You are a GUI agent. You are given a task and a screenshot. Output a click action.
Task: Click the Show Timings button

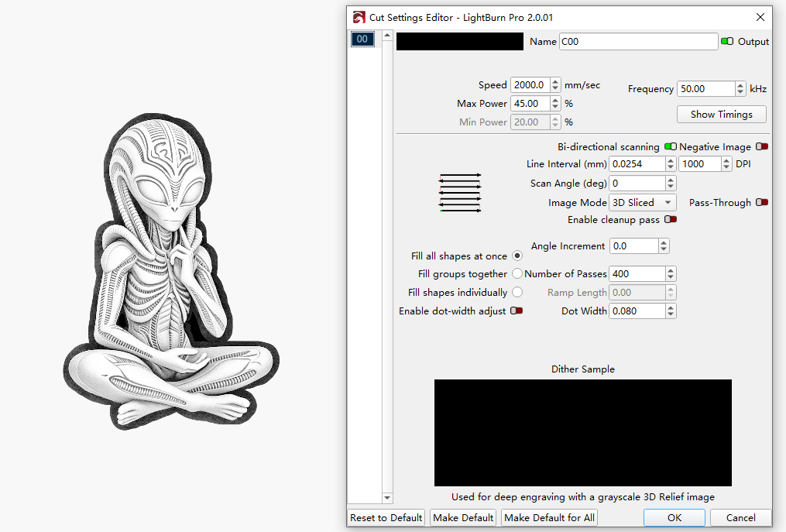[x=721, y=115]
